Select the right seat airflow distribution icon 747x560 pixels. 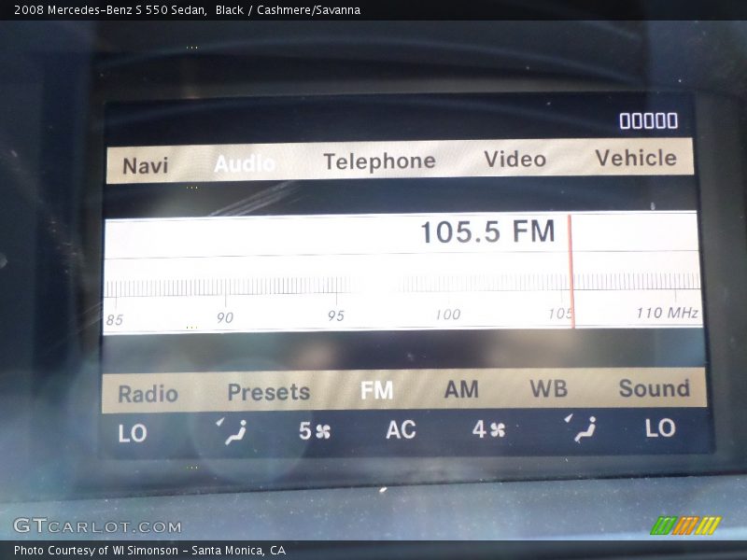pyautogui.click(x=581, y=428)
